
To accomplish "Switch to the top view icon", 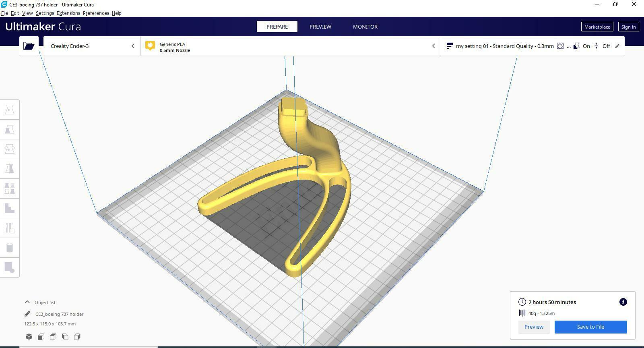I will (x=53, y=337).
